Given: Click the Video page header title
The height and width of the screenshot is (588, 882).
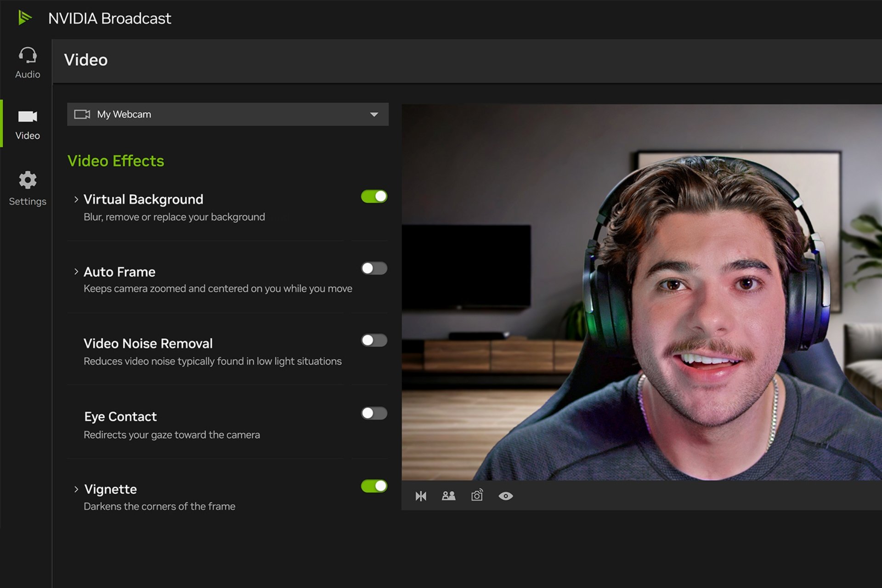Looking at the screenshot, I should click(x=86, y=60).
